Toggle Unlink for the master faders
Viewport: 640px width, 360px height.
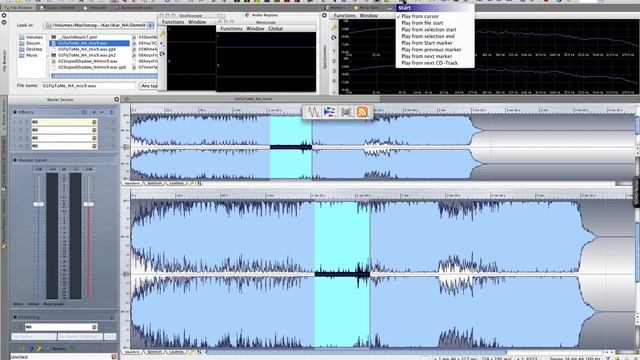point(33,304)
